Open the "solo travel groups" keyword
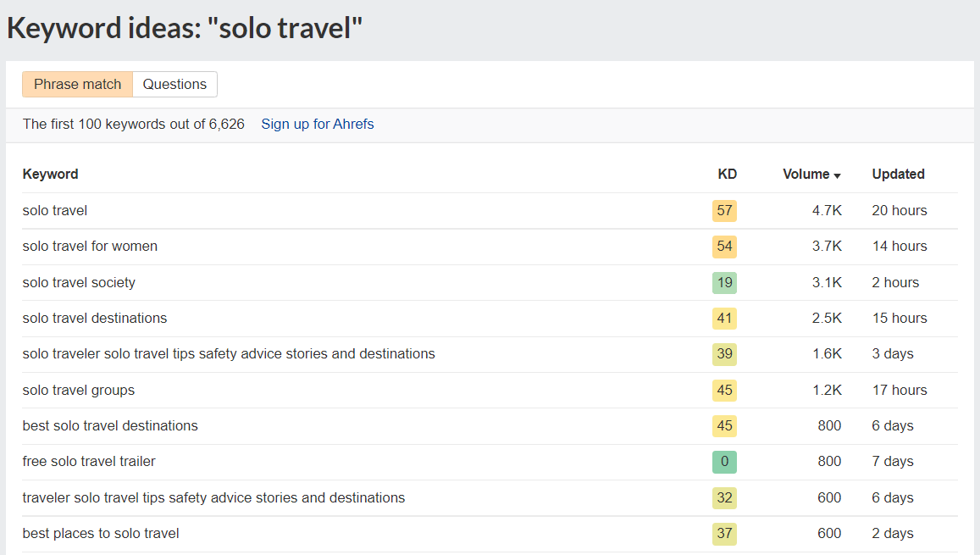 coord(78,390)
